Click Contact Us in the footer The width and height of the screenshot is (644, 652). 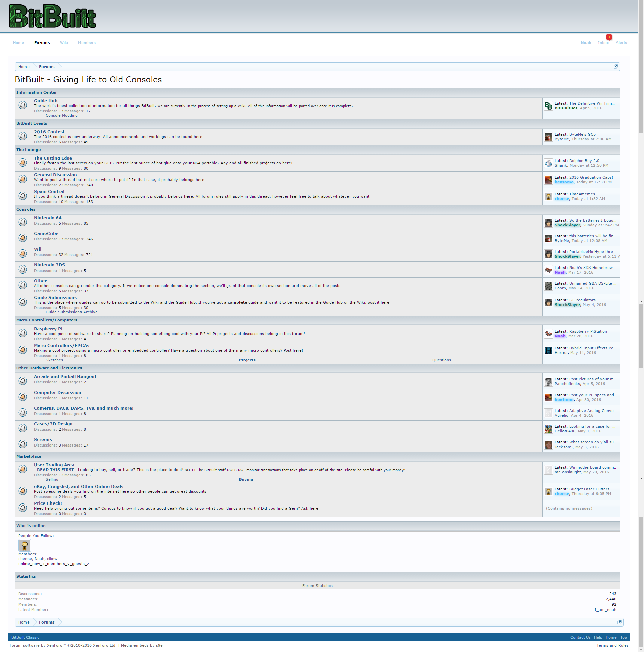(580, 637)
